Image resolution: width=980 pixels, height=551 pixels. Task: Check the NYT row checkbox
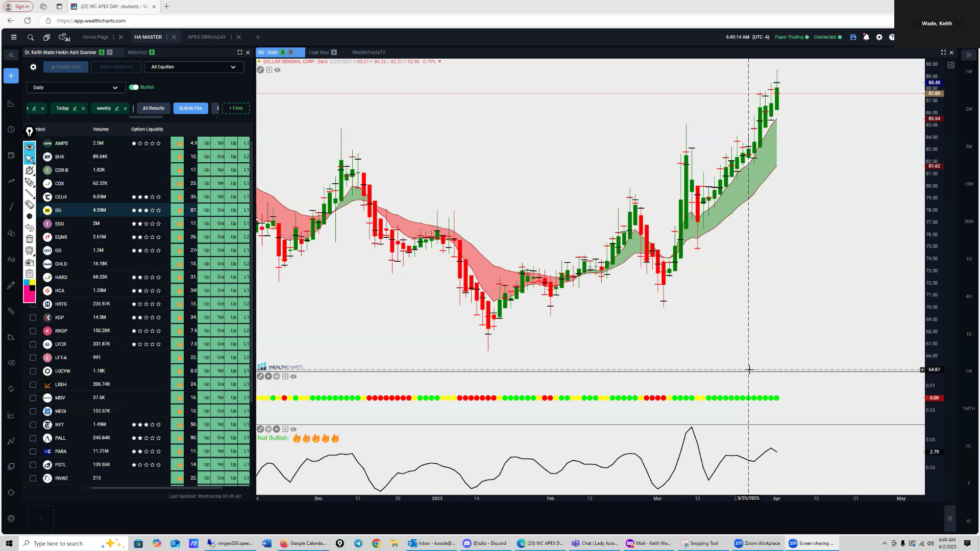coord(33,424)
